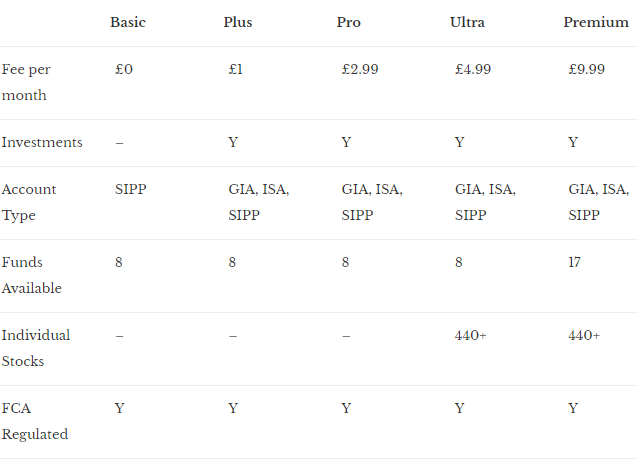Select the Plus column header

coord(238,22)
